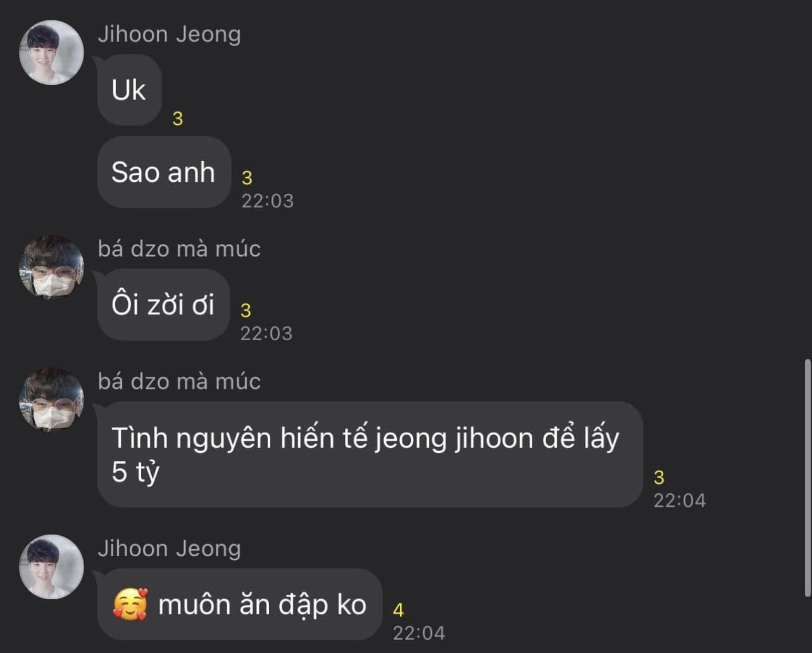Open Jihoon Jeong's avatar at top
This screenshot has height=653, width=812.
(51, 53)
